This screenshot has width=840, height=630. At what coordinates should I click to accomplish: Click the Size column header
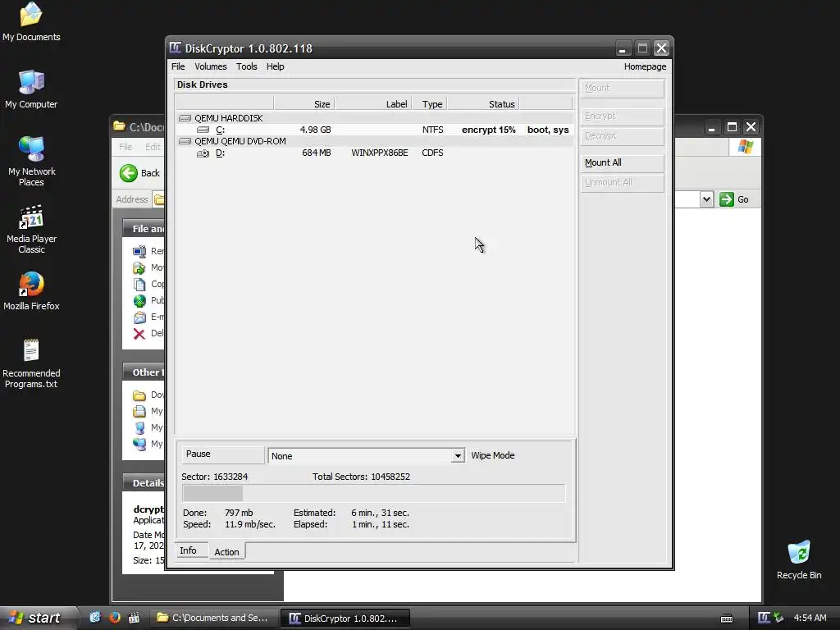tap(304, 103)
